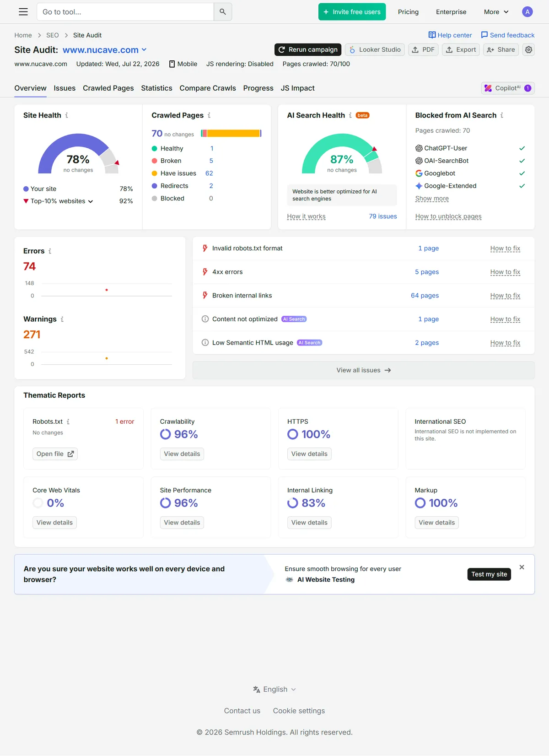Click the OAI-SearchBot icon
The height and width of the screenshot is (756, 549).
pyautogui.click(x=419, y=161)
